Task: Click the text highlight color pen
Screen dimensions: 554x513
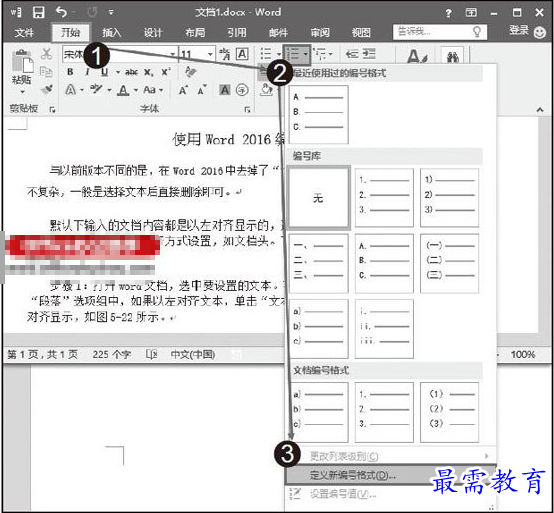Action: coord(96,89)
